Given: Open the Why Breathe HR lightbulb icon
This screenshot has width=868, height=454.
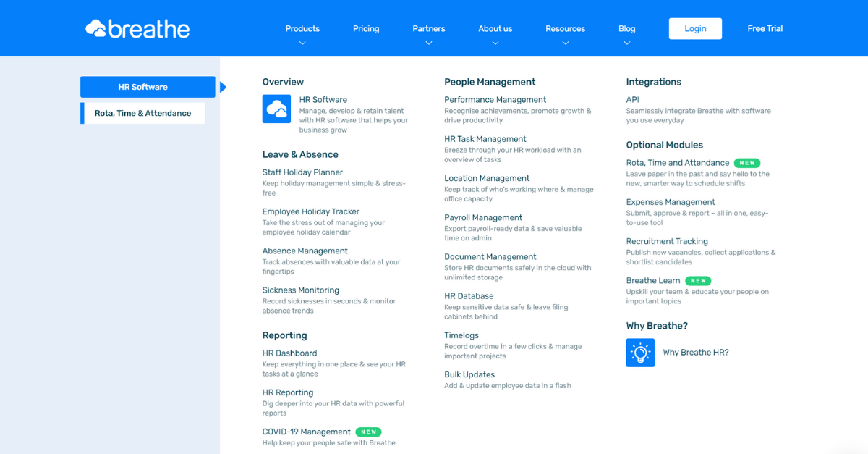Looking at the screenshot, I should pos(639,353).
